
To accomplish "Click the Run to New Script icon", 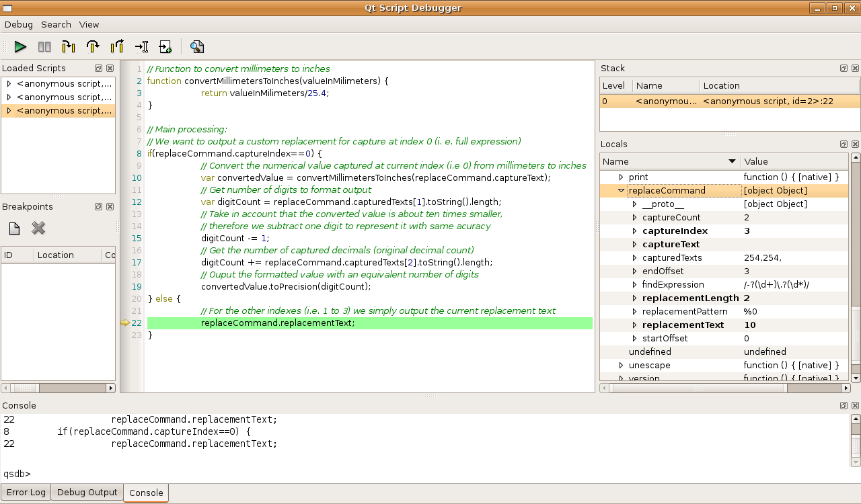I will point(165,47).
